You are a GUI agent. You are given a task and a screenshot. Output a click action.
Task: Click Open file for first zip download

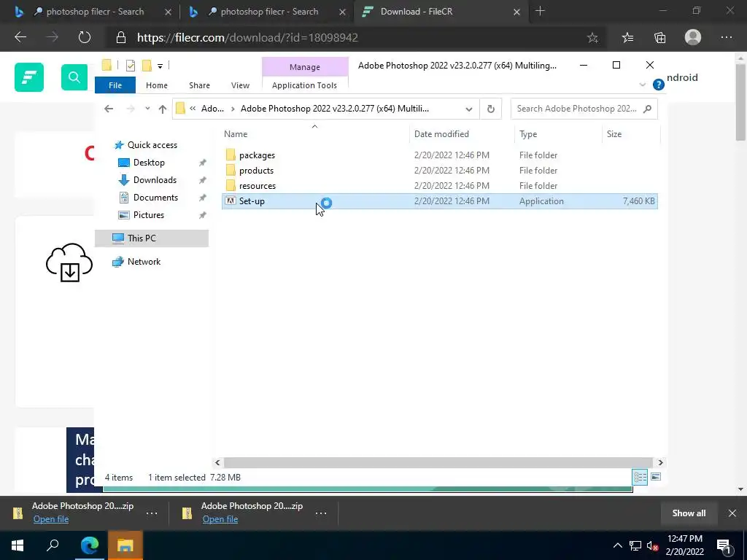(51, 519)
